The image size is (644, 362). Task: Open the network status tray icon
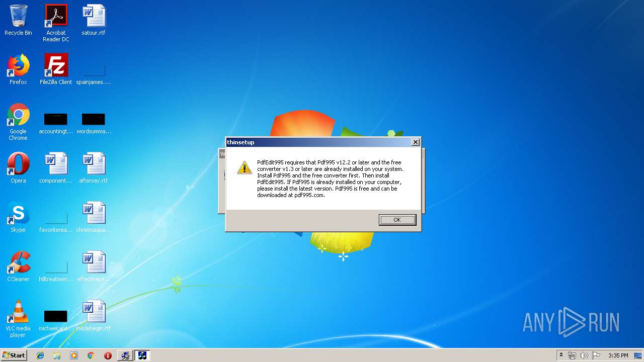pyautogui.click(x=572, y=355)
